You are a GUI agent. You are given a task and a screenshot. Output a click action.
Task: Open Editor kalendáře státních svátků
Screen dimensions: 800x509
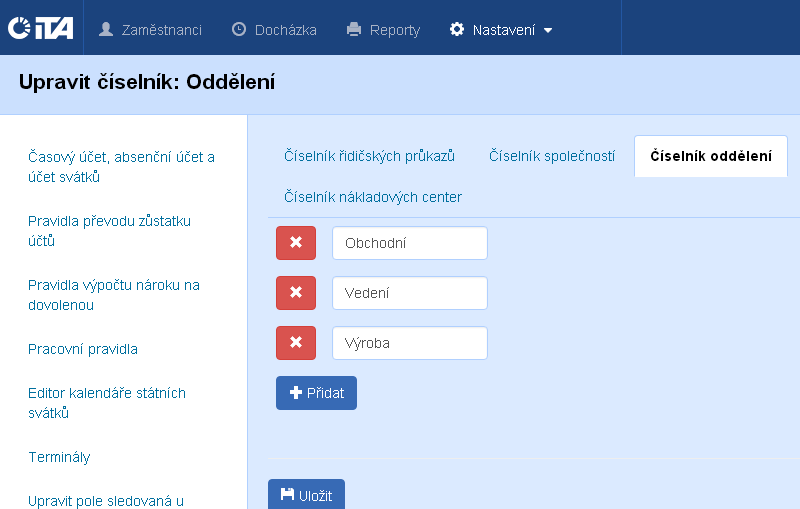(x=107, y=403)
